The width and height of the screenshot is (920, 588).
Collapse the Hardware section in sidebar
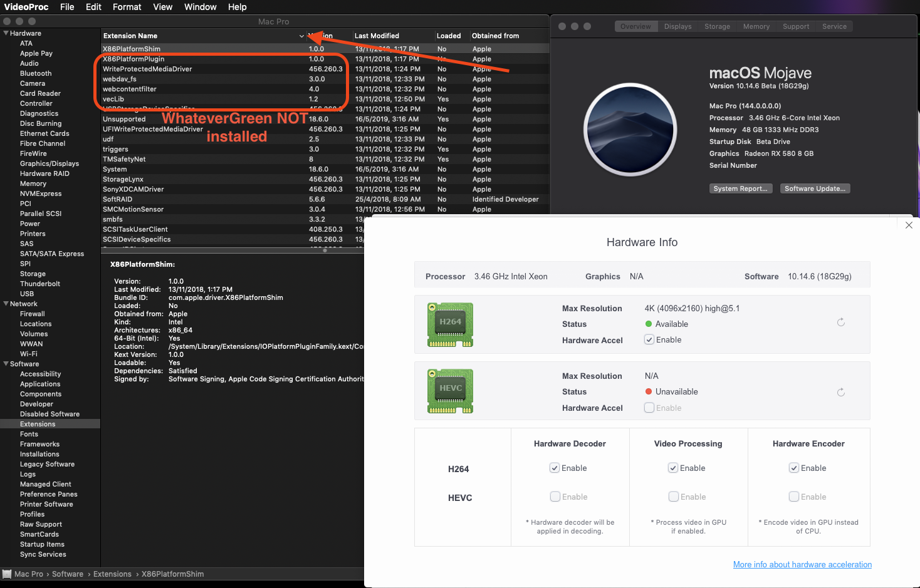6,33
